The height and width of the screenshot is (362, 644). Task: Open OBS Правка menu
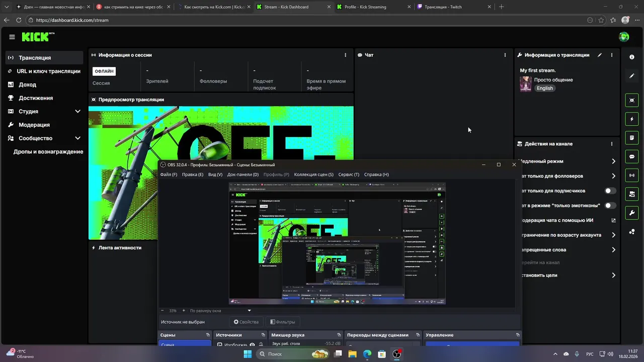pyautogui.click(x=193, y=174)
